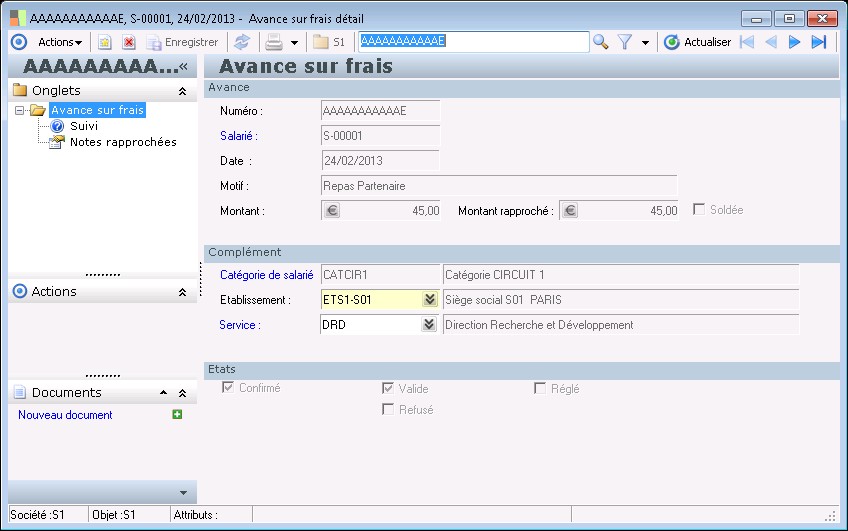
Task: Toggle the Refusé checkbox
Action: [x=388, y=409]
